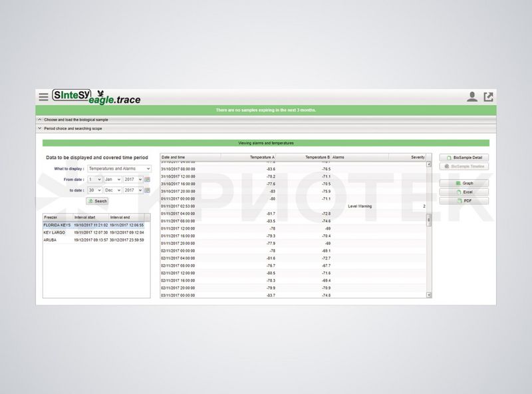Click the logout exit icon
The width and height of the screenshot is (532, 394).
point(488,97)
